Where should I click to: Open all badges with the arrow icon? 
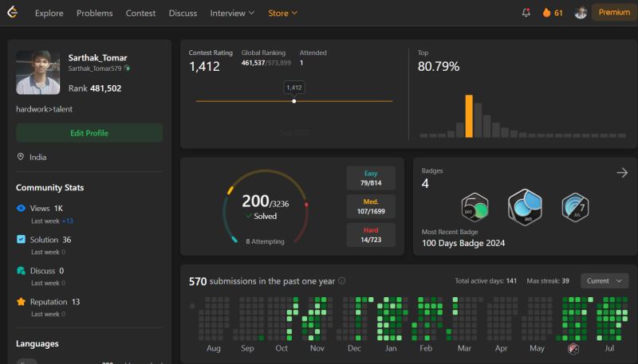coord(622,173)
